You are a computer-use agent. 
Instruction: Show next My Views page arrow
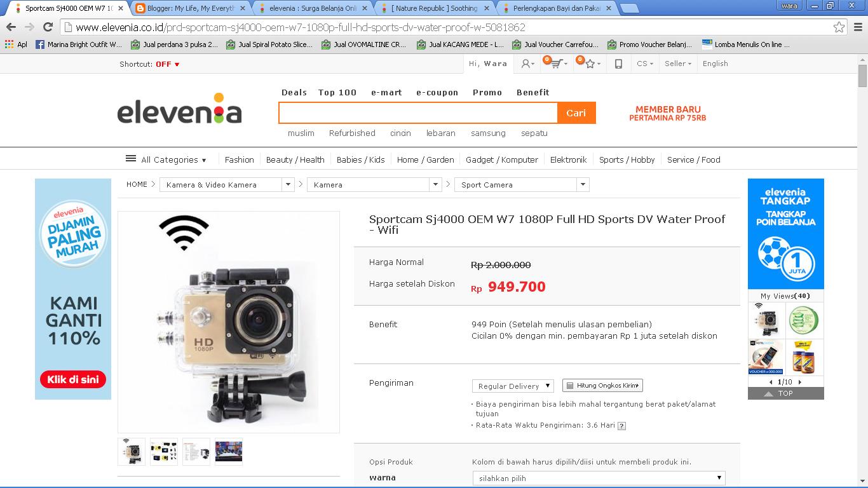[x=800, y=382]
